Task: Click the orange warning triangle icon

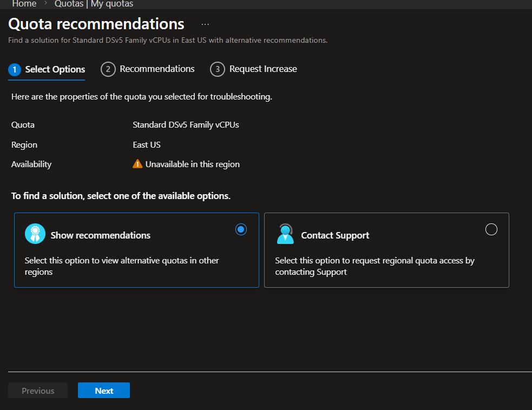Action: click(x=137, y=164)
